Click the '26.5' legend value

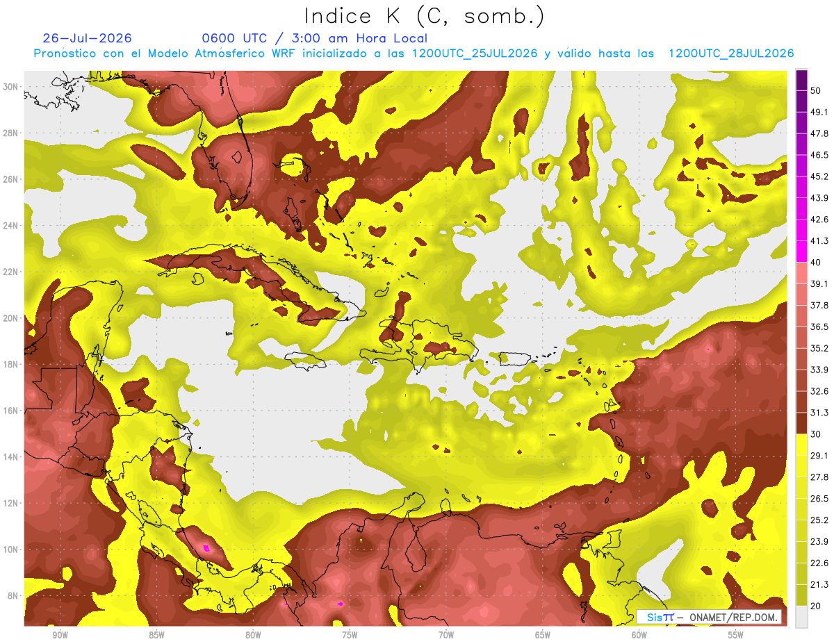819,498
